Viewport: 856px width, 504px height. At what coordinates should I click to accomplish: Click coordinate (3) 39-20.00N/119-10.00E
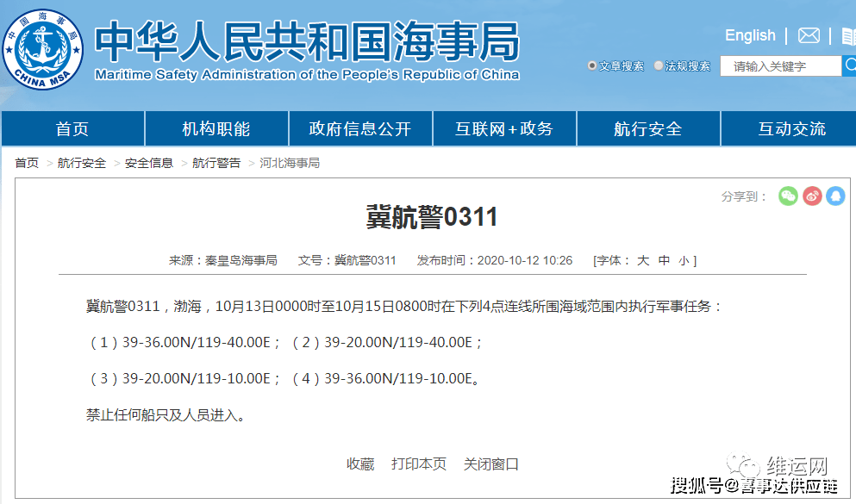tap(184, 378)
